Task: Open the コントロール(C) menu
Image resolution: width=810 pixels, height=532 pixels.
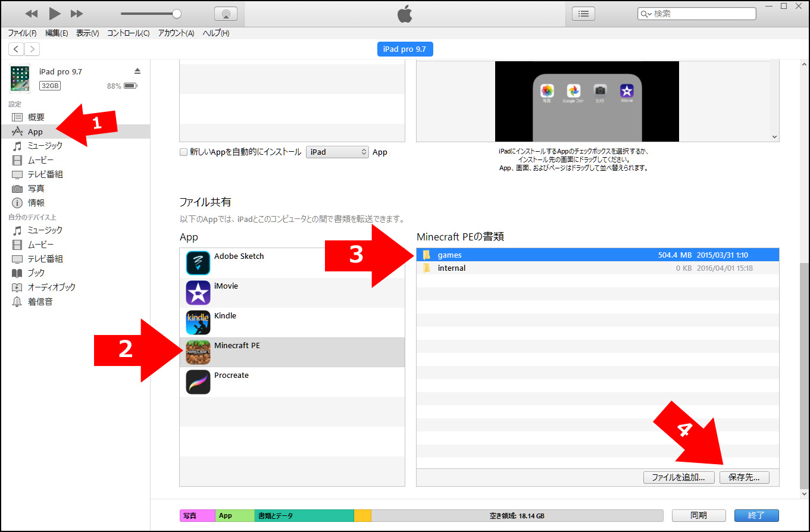Action: (128, 33)
